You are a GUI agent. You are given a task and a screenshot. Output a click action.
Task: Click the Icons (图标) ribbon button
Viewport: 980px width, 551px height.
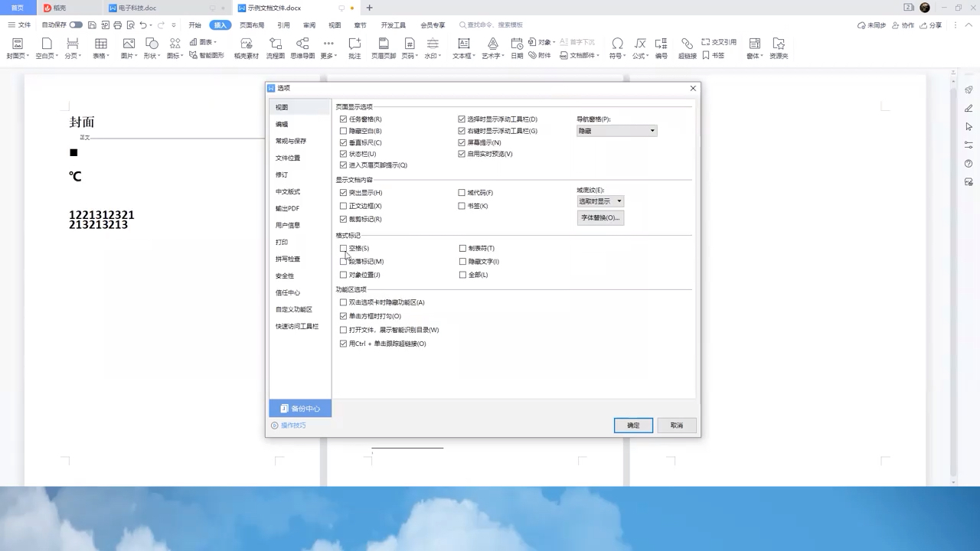coord(175,48)
